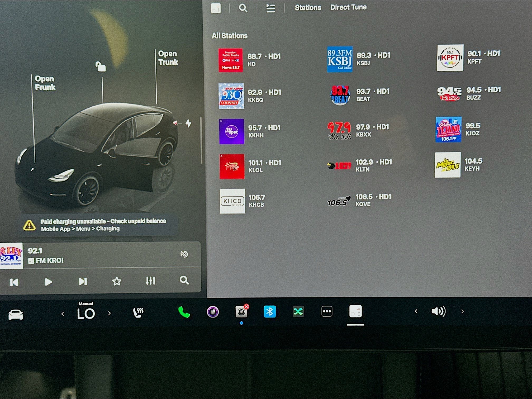This screenshot has height=399, width=532.
Task: Select the 94.5 BUZZ station
Action: pyautogui.click(x=469, y=94)
